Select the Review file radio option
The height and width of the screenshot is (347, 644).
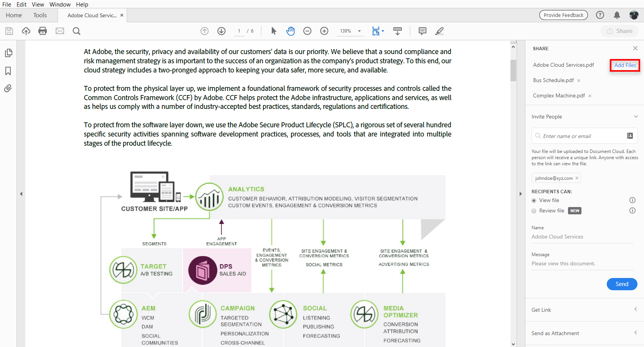click(x=534, y=211)
